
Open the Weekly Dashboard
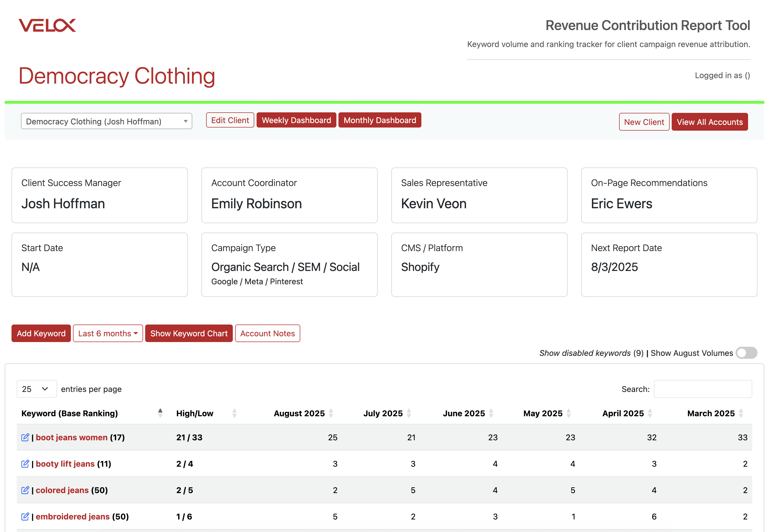296,120
